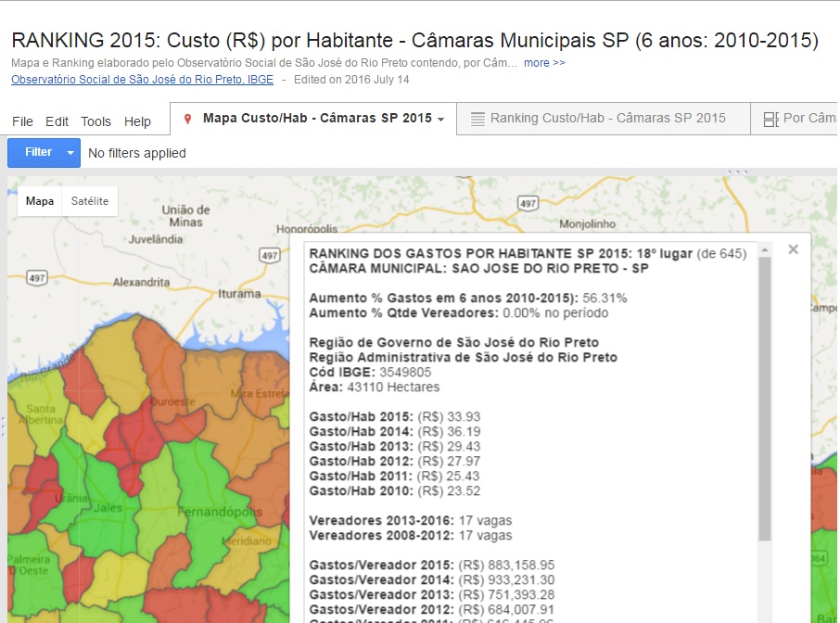
Task: Click the map pin icon on Mapa tab
Action: [x=188, y=119]
